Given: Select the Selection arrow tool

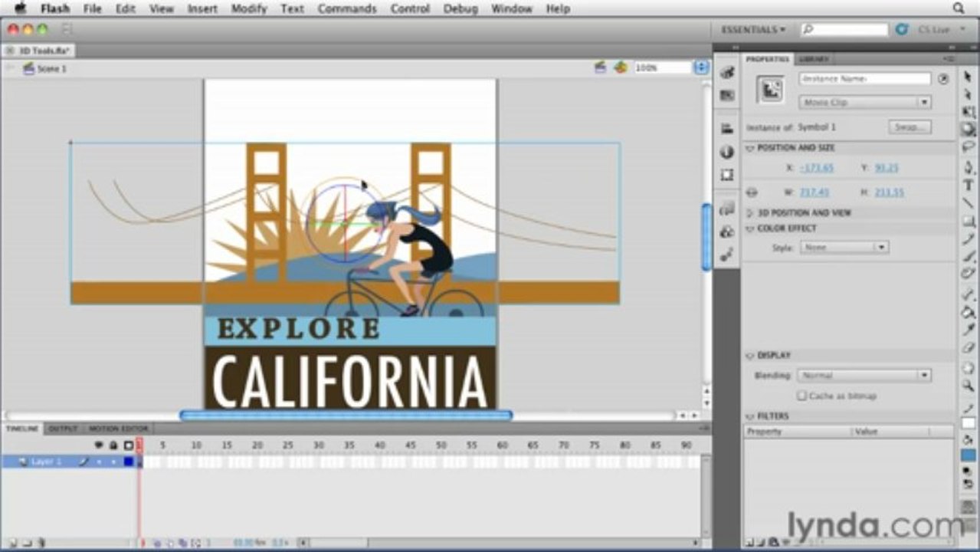Looking at the screenshot, I should click(969, 77).
